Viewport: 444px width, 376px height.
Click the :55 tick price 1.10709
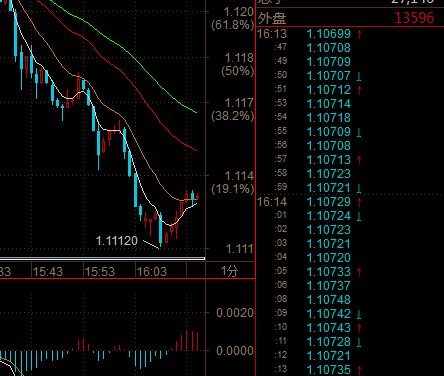(329, 132)
